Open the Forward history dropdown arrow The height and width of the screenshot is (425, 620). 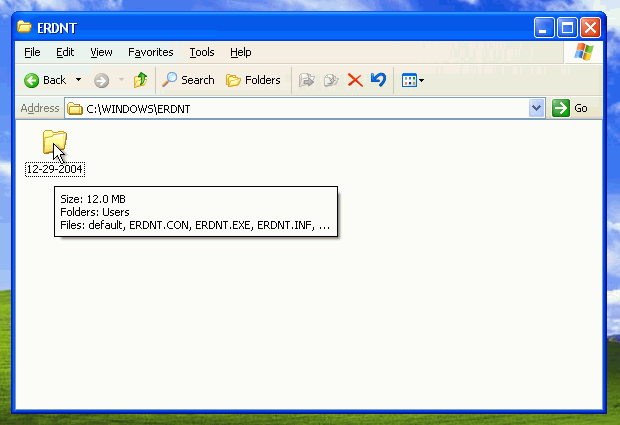(x=121, y=80)
